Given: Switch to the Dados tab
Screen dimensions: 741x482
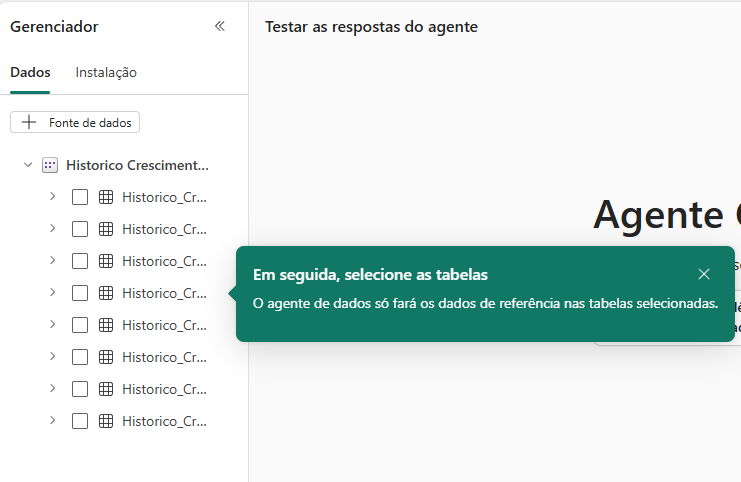Looking at the screenshot, I should 30,72.
